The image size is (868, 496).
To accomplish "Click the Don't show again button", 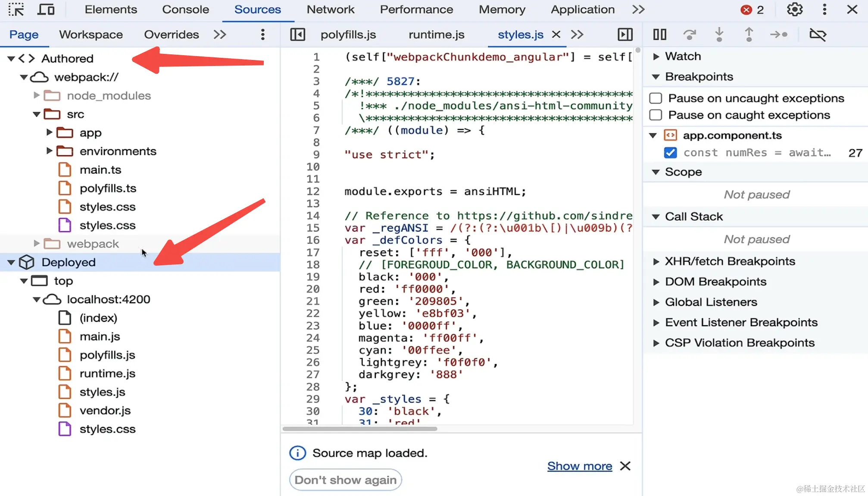I will tap(345, 480).
